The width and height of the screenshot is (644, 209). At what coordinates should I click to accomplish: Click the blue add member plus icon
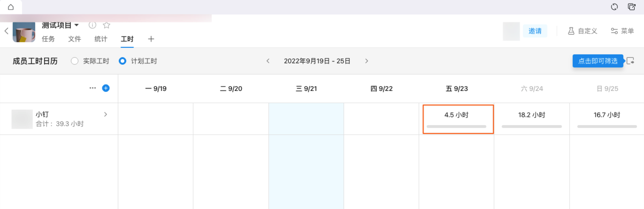(x=106, y=88)
